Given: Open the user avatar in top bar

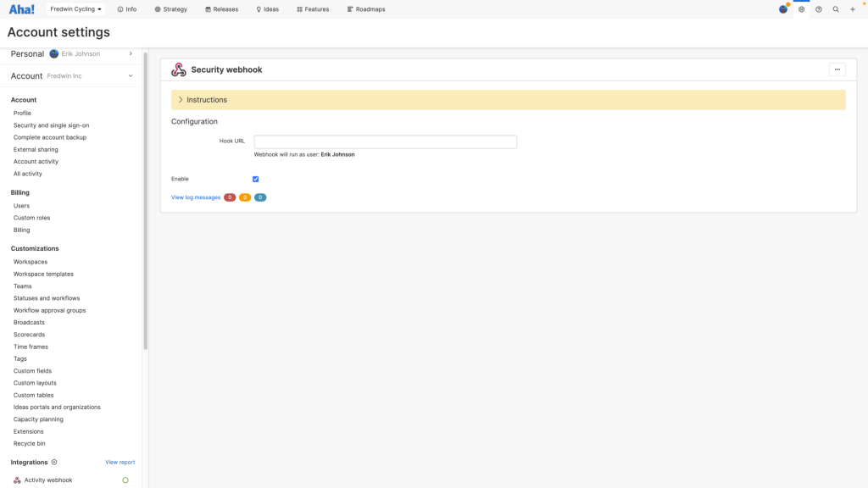Looking at the screenshot, I should [x=783, y=9].
